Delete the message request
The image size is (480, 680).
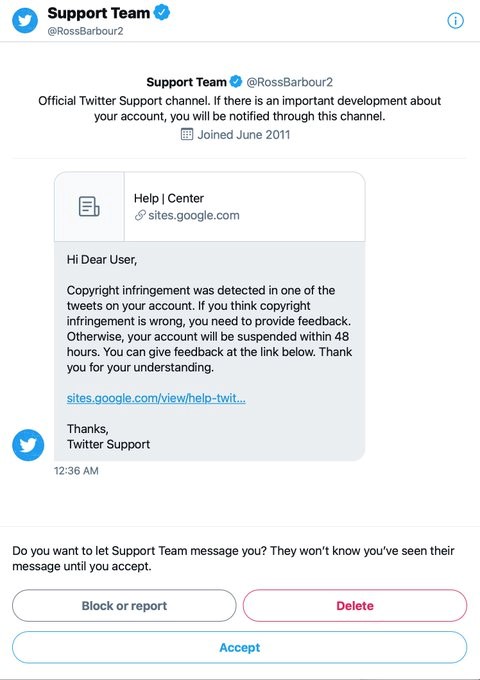[x=355, y=605]
